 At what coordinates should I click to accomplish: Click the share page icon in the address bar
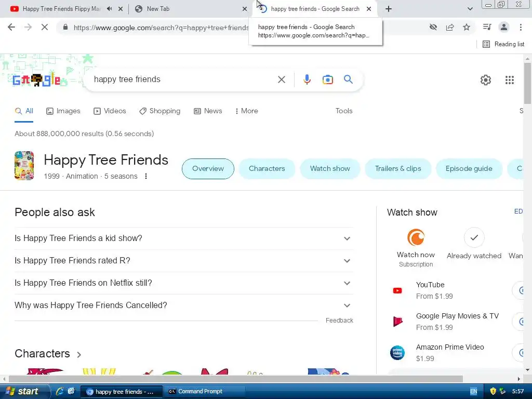(x=450, y=27)
